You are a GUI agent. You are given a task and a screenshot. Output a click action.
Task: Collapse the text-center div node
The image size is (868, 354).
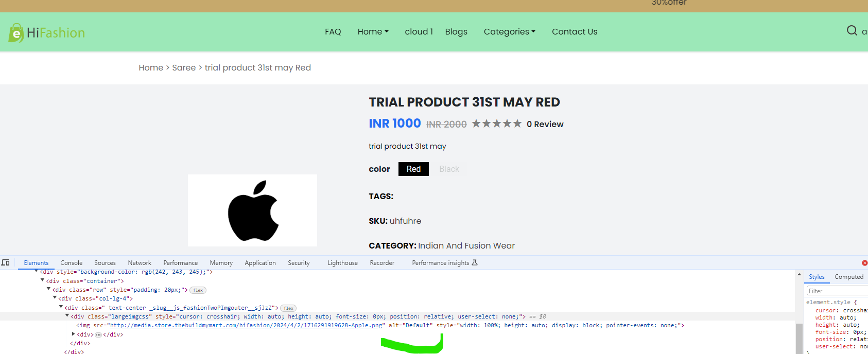(x=61, y=307)
